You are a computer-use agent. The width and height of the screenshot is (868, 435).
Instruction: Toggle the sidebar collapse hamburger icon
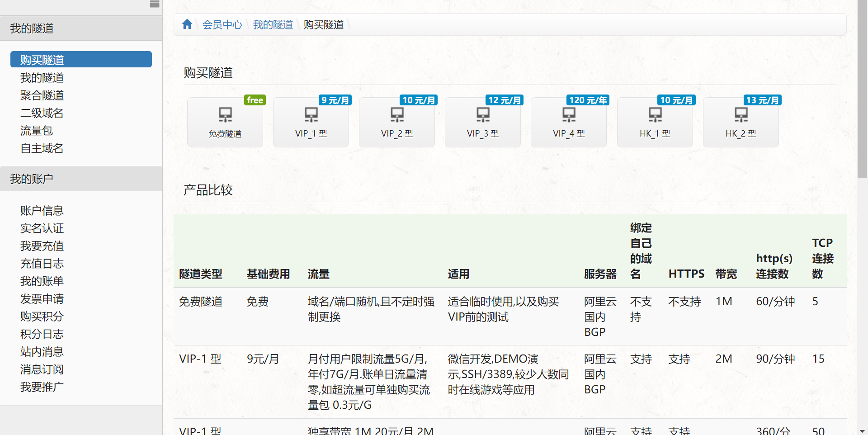coord(155,4)
